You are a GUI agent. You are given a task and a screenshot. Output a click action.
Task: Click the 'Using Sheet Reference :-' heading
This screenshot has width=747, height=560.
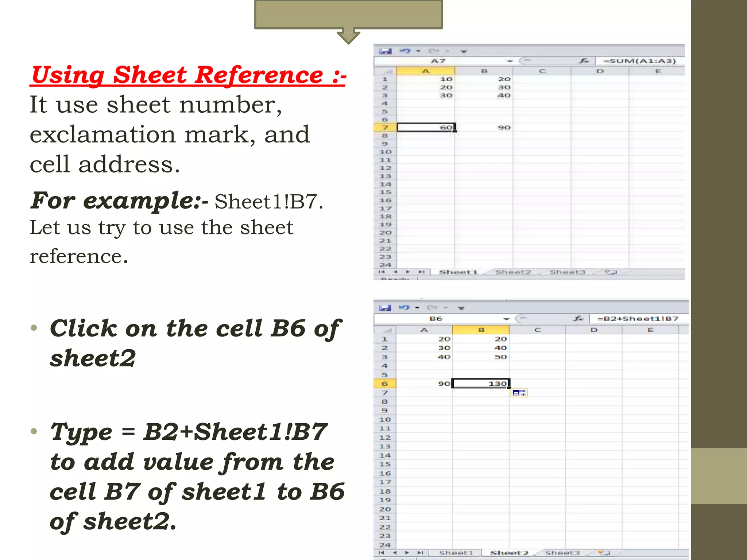[188, 75]
